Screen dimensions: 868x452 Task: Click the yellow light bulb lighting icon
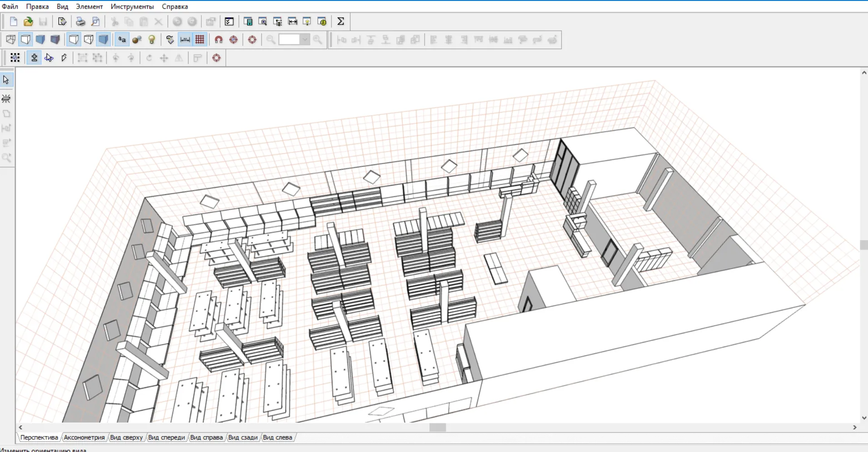click(x=152, y=40)
